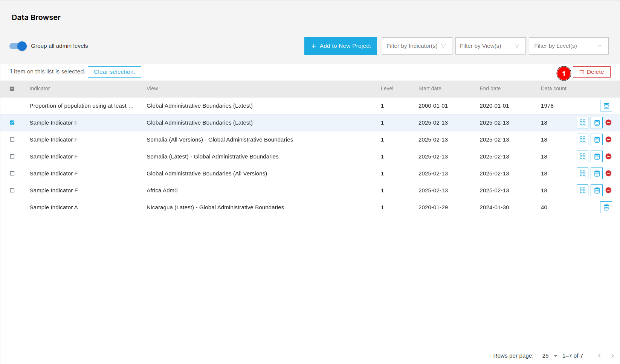Image resolution: width=620 pixels, height=364 pixels.
Task: Open database icon for Somalia (Latest) row
Action: click(x=597, y=157)
